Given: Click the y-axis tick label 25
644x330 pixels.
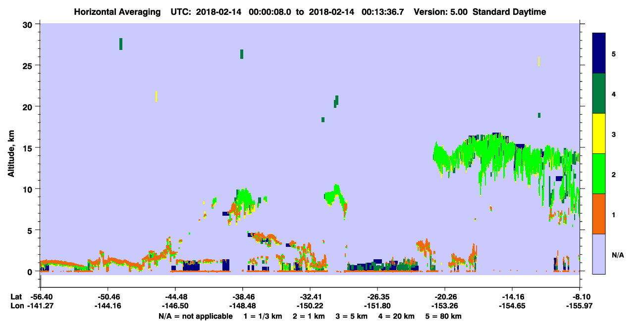Looking at the screenshot, I should pos(29,65).
